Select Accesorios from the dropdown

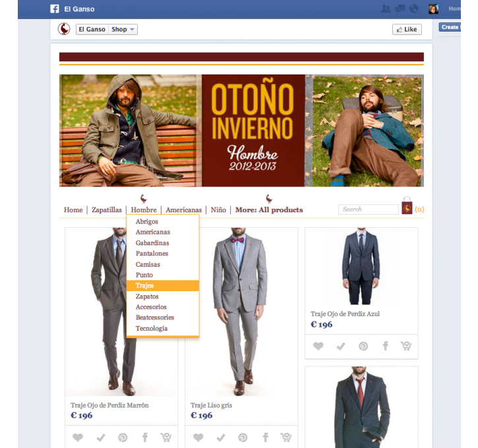point(163,307)
